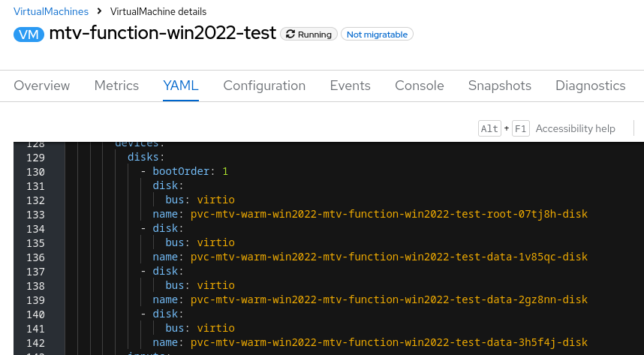
Task: Place cursor on bootOrder value 1
Action: (225, 171)
